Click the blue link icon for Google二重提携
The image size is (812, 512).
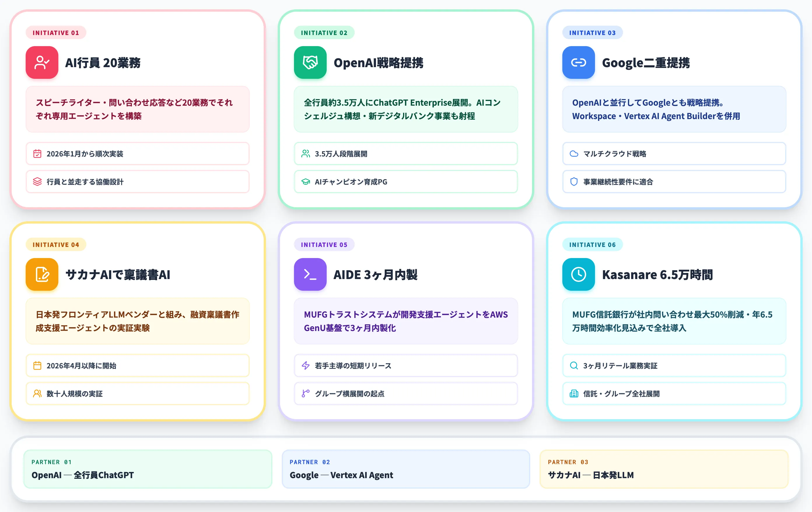point(579,62)
